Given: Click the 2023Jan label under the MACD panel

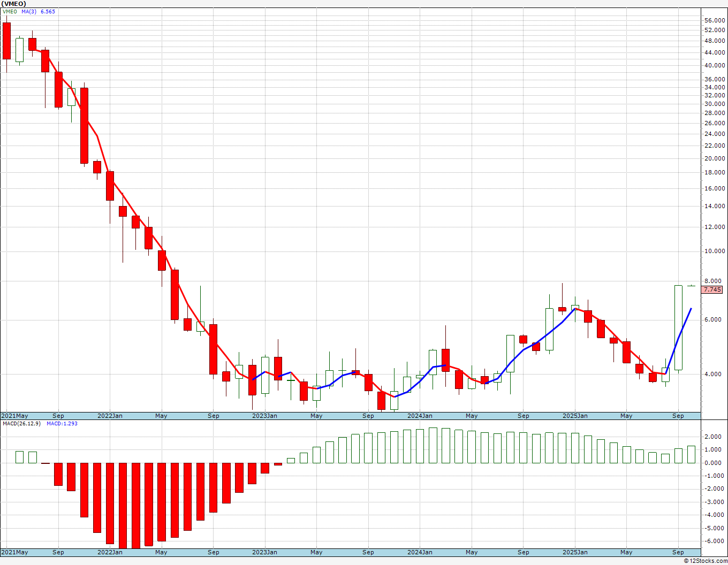Looking at the screenshot, I should (x=264, y=552).
